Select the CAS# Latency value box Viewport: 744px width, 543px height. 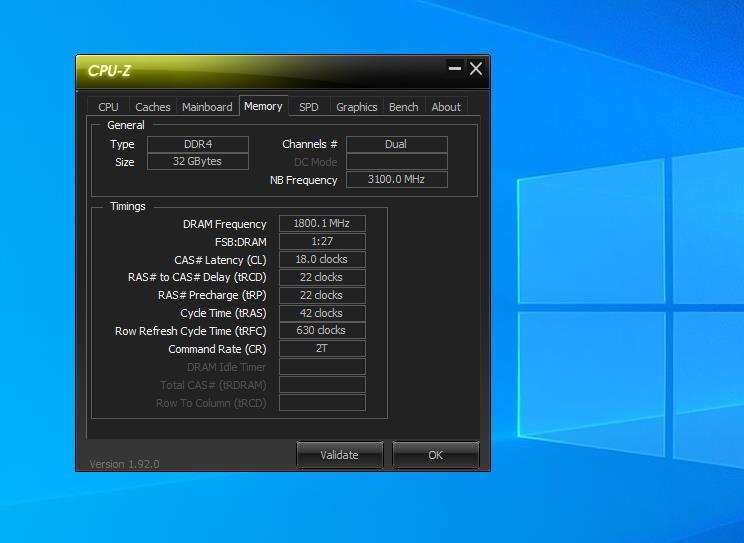(x=322, y=259)
